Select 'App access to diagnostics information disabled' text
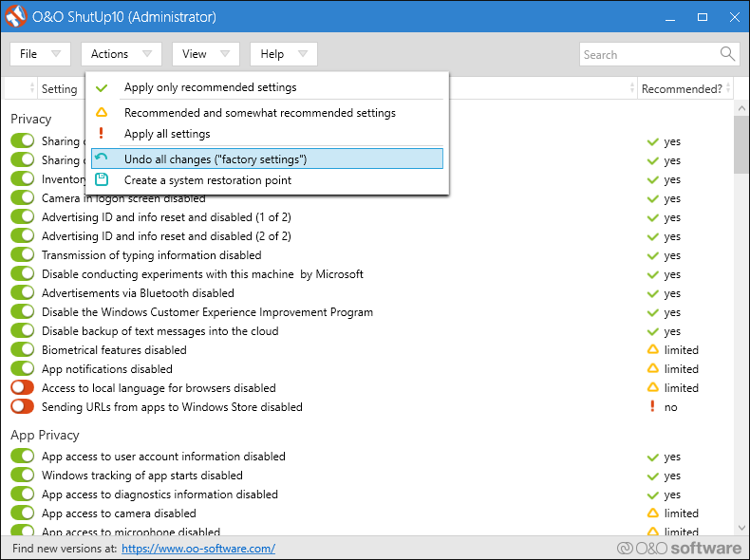The image size is (750, 560). click(159, 495)
